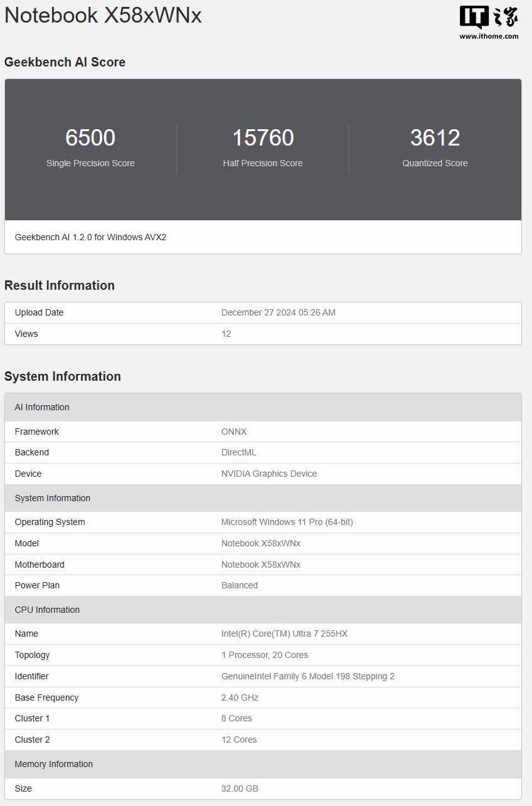Click the Views count of 12
Viewport: 532px width, 806px height.
(226, 334)
